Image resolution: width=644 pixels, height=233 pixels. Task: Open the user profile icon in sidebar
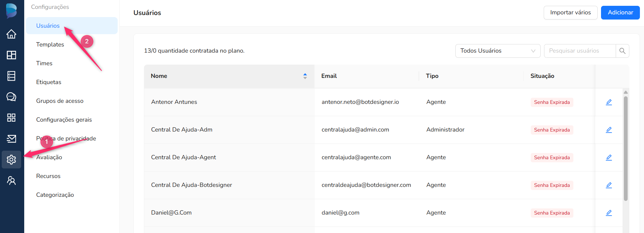pyautogui.click(x=11, y=180)
